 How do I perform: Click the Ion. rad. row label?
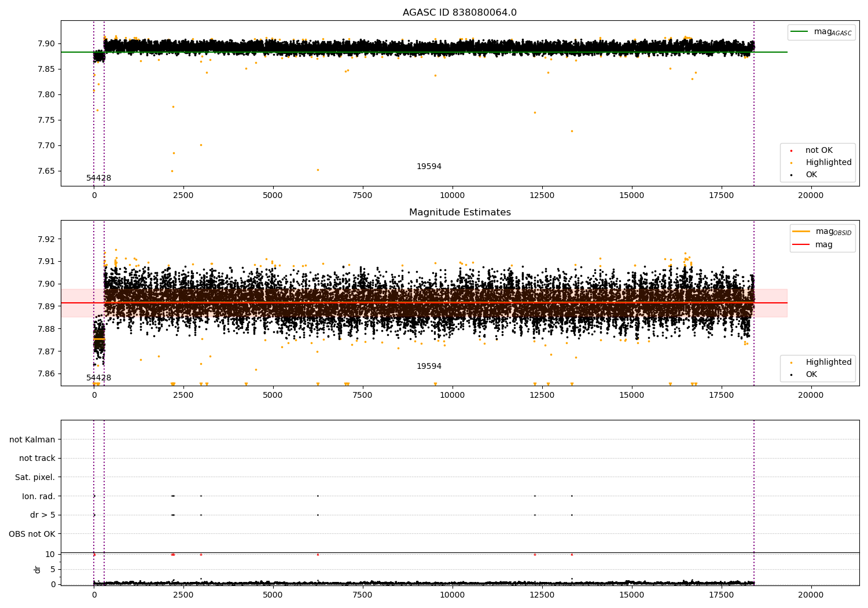(39, 497)
